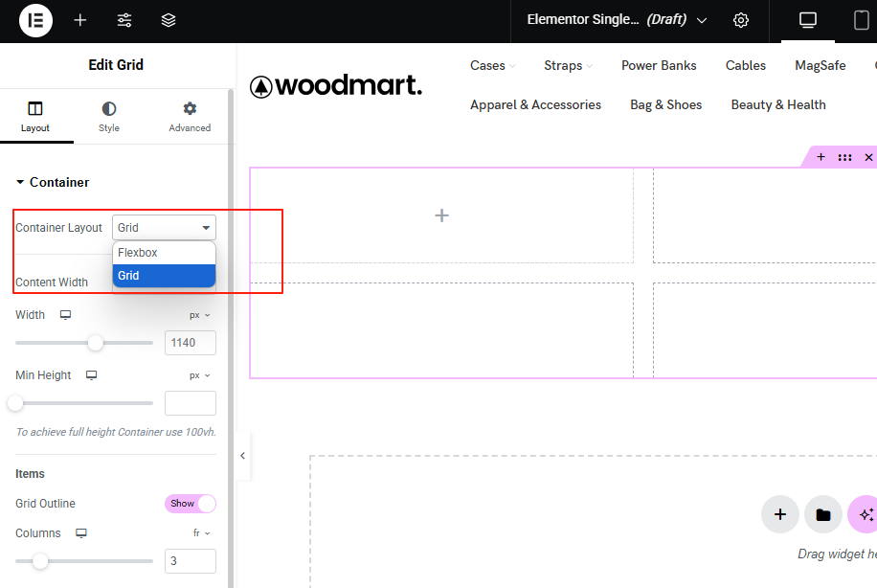877x588 pixels.
Task: Open the Structure layers icon
Action: (169, 20)
